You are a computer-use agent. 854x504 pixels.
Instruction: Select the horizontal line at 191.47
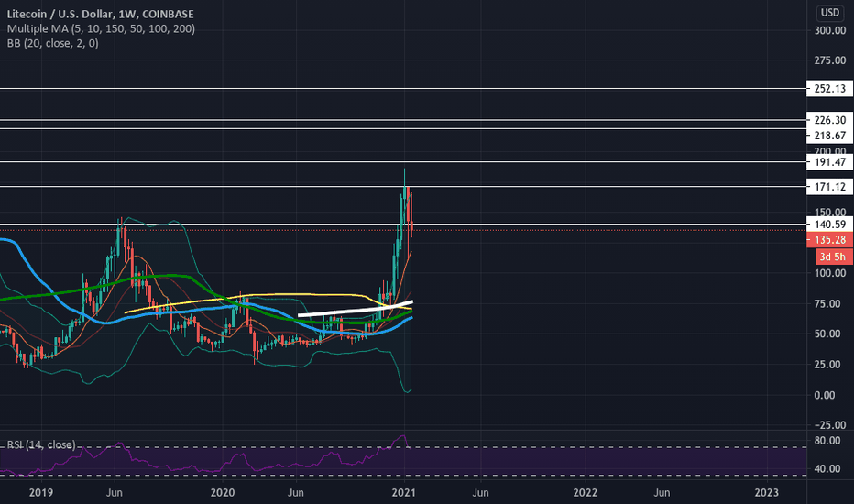[403, 162]
